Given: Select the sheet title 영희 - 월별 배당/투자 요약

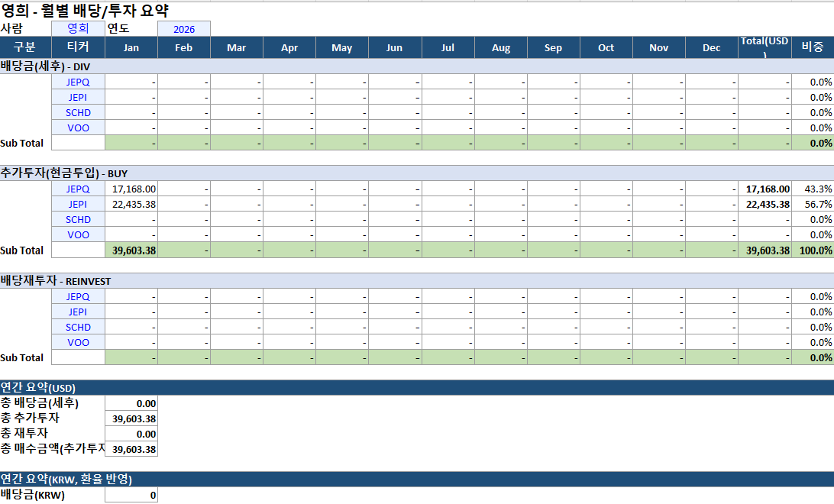Looking at the screenshot, I should pos(85,11).
